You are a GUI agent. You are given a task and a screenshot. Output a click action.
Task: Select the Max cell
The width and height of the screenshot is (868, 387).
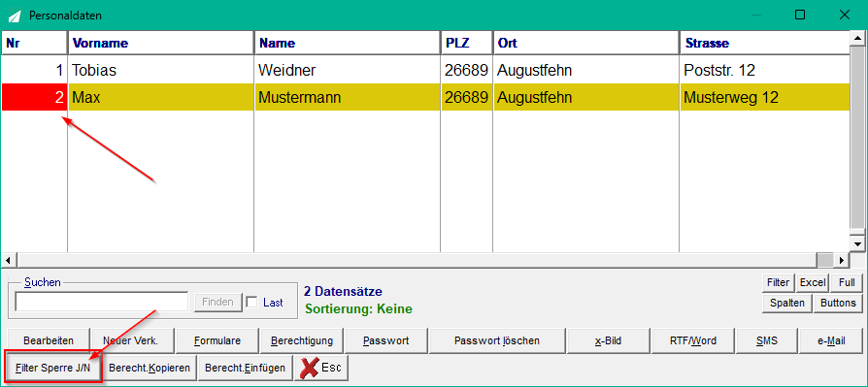[x=161, y=97]
